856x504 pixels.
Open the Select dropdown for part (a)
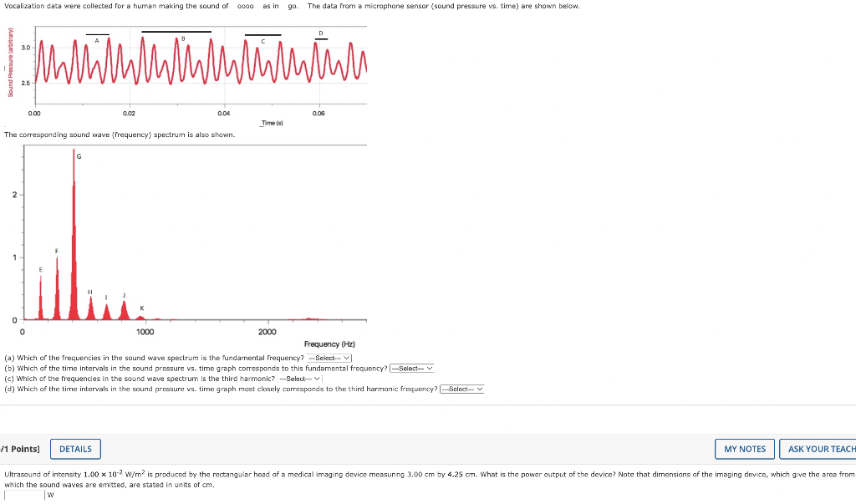(329, 357)
